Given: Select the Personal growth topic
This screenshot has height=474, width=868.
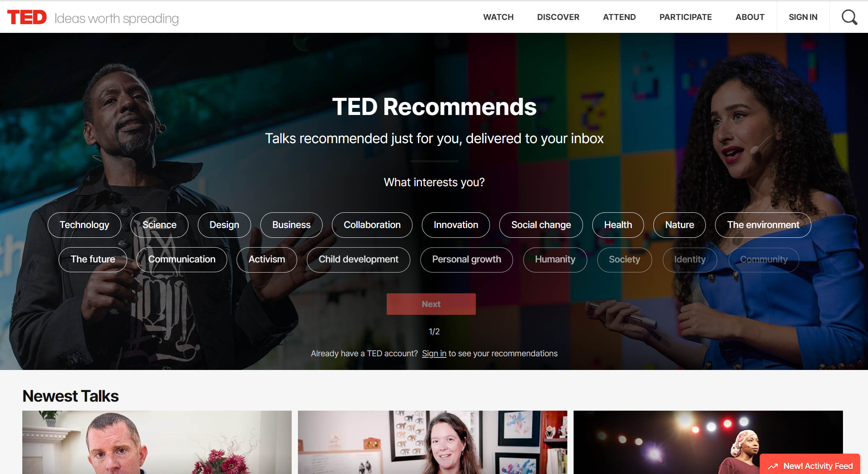Looking at the screenshot, I should (x=466, y=260).
